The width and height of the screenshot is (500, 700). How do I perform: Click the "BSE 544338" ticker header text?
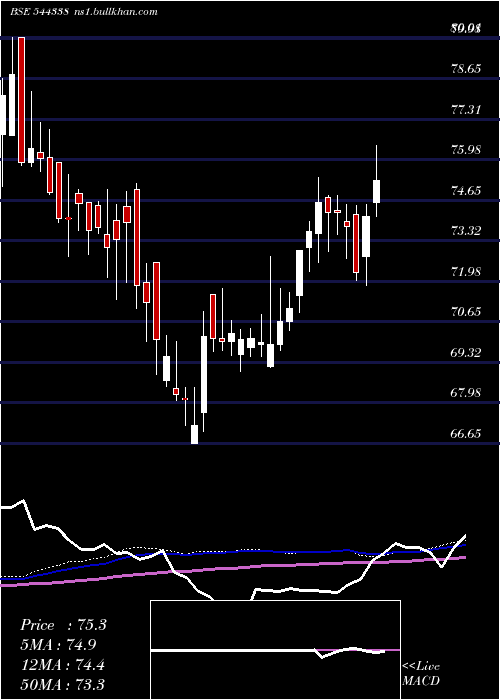[x=39, y=12]
